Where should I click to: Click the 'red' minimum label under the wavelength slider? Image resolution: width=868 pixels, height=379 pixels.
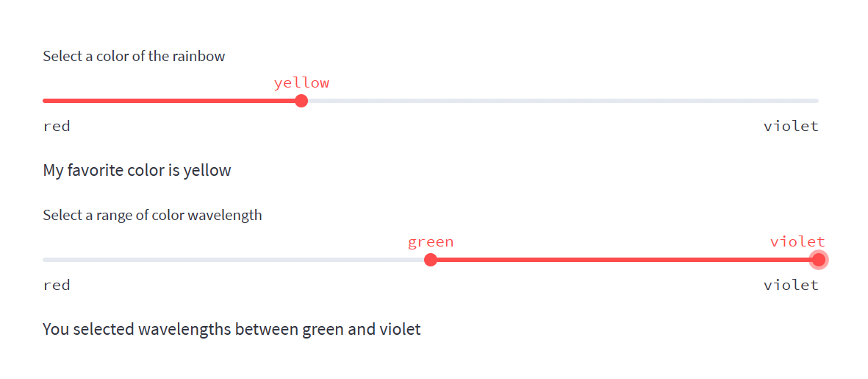click(57, 285)
